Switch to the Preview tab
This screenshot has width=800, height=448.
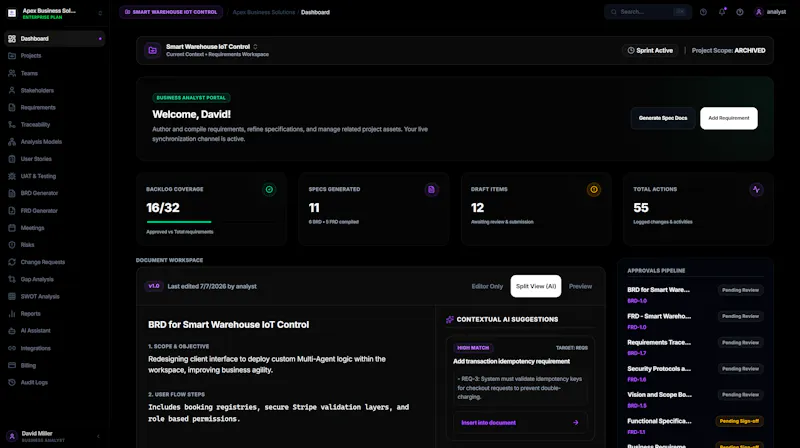point(580,286)
